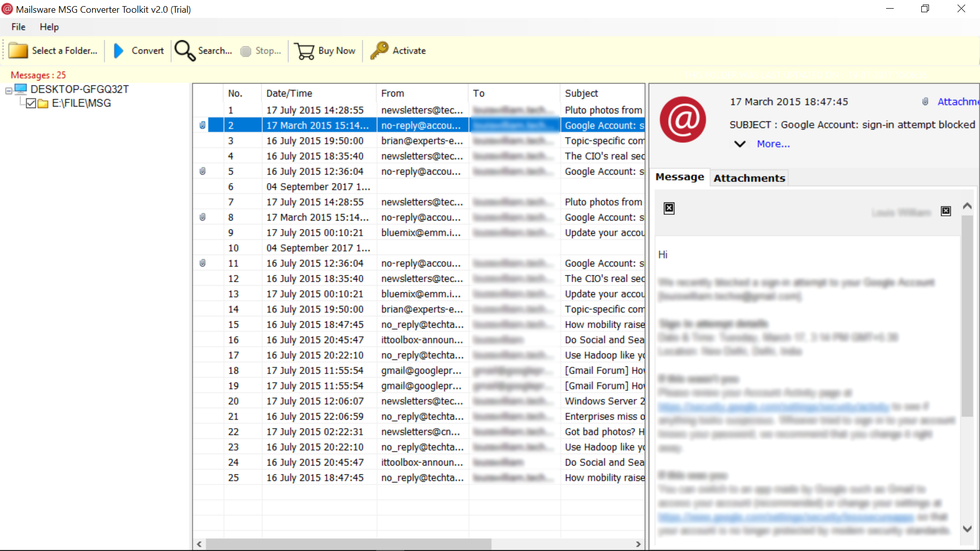
Task: Click the Buy Now cart icon
Action: (304, 51)
